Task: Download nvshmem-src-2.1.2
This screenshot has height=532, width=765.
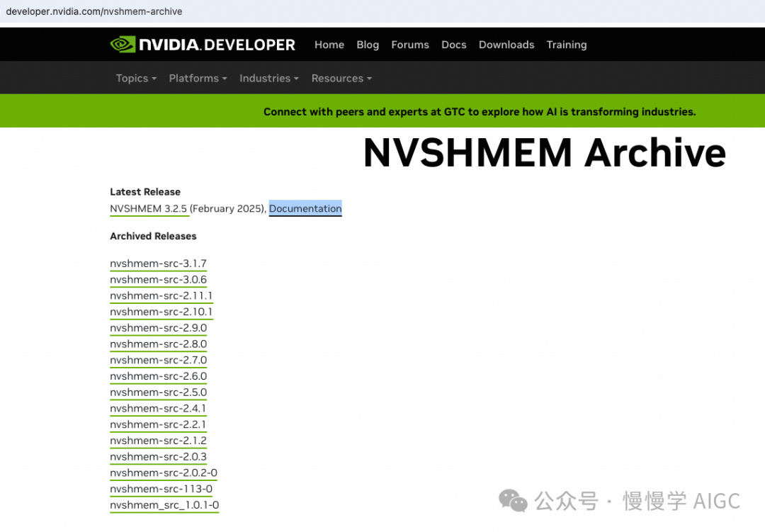Action: click(158, 441)
